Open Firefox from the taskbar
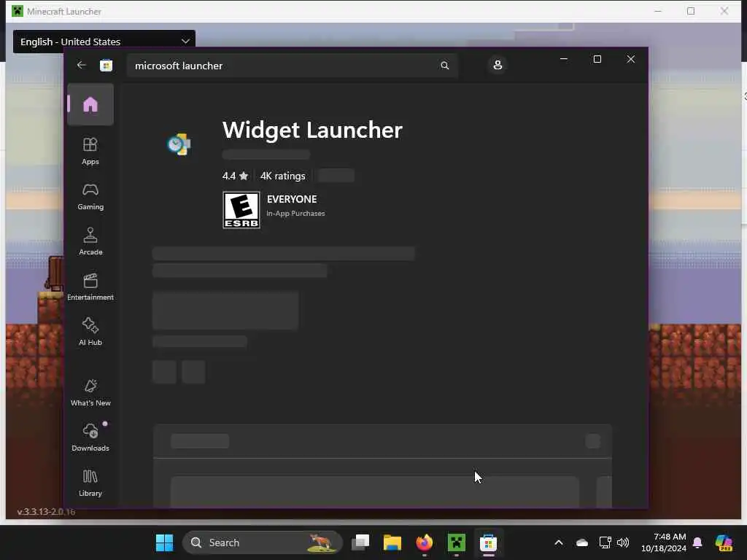The width and height of the screenshot is (747, 560). (424, 542)
